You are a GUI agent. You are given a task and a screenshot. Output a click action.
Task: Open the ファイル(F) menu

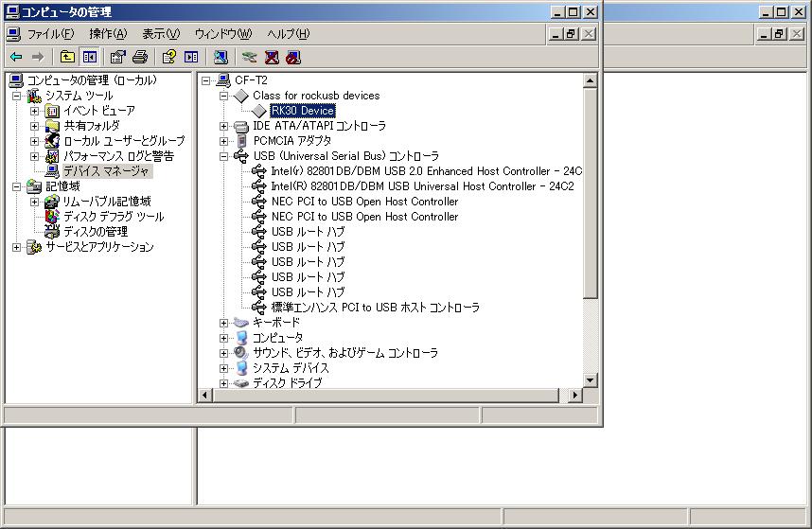[x=50, y=34]
